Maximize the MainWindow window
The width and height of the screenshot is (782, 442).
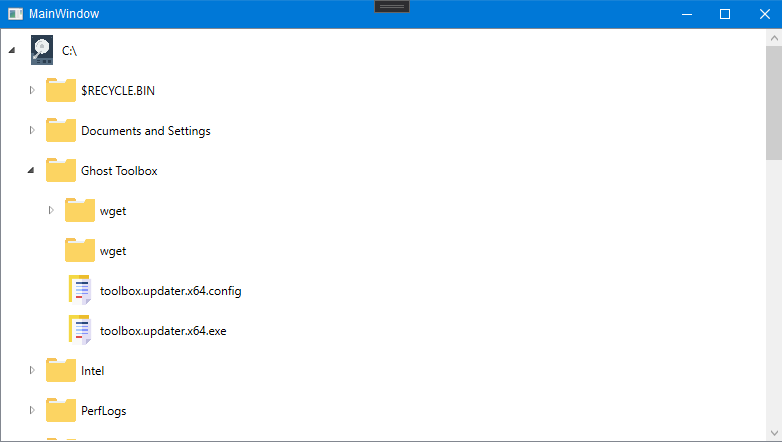(725, 14)
